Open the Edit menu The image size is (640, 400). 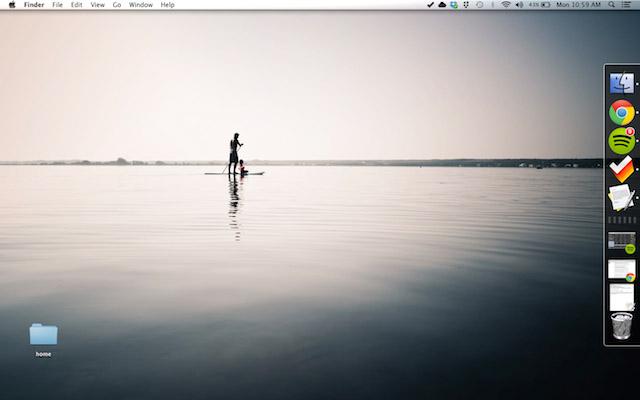tap(76, 5)
